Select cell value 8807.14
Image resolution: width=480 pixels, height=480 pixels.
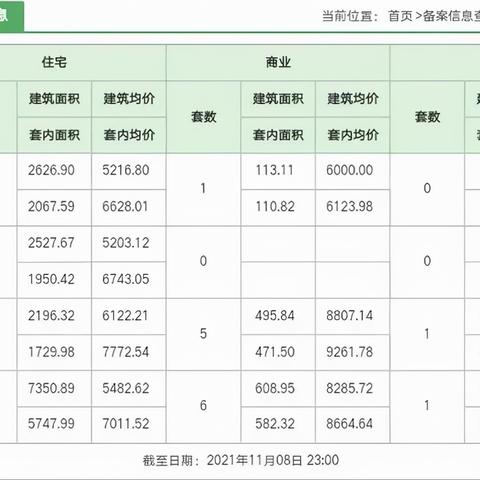point(349,315)
